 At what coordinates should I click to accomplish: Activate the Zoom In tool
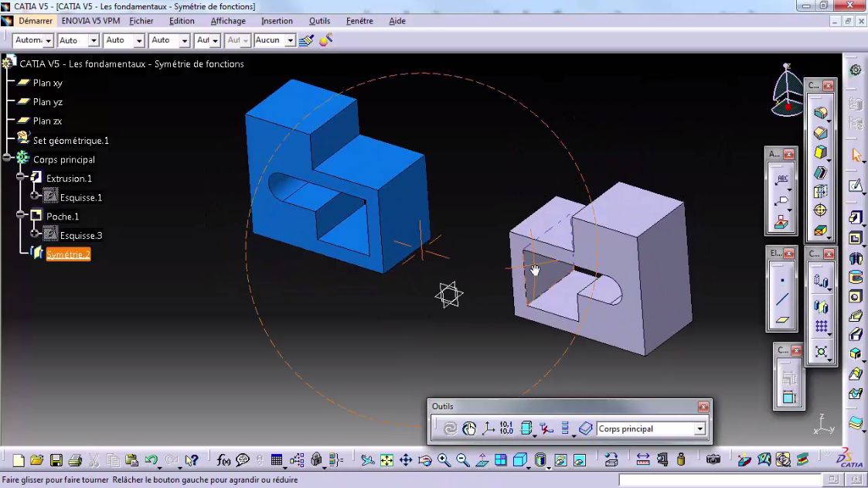(x=442, y=459)
